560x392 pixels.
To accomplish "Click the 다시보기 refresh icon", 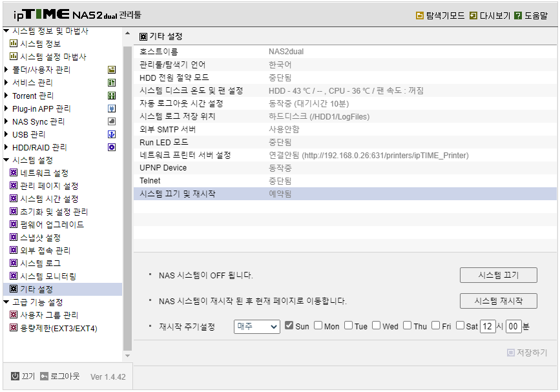I will click(x=473, y=15).
